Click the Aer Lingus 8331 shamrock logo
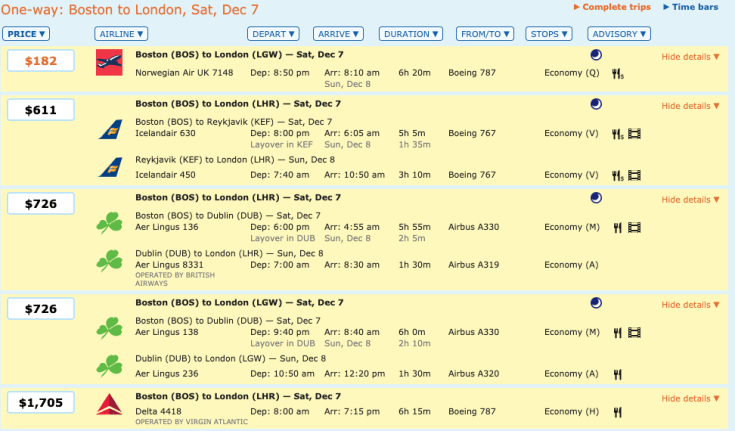Image resolution: width=735 pixels, height=431 pixels. (x=110, y=261)
